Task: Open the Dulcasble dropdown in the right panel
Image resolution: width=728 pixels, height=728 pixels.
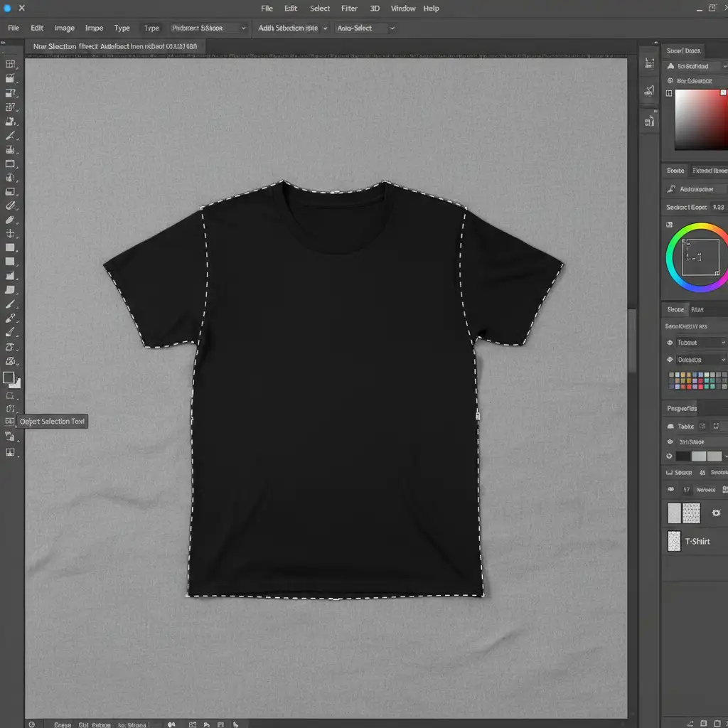Action: (x=700, y=360)
